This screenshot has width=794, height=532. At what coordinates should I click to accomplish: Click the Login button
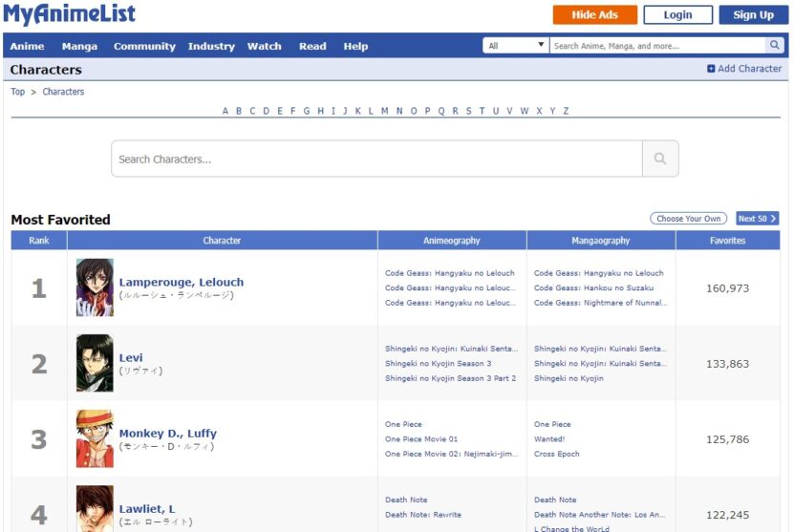click(677, 14)
